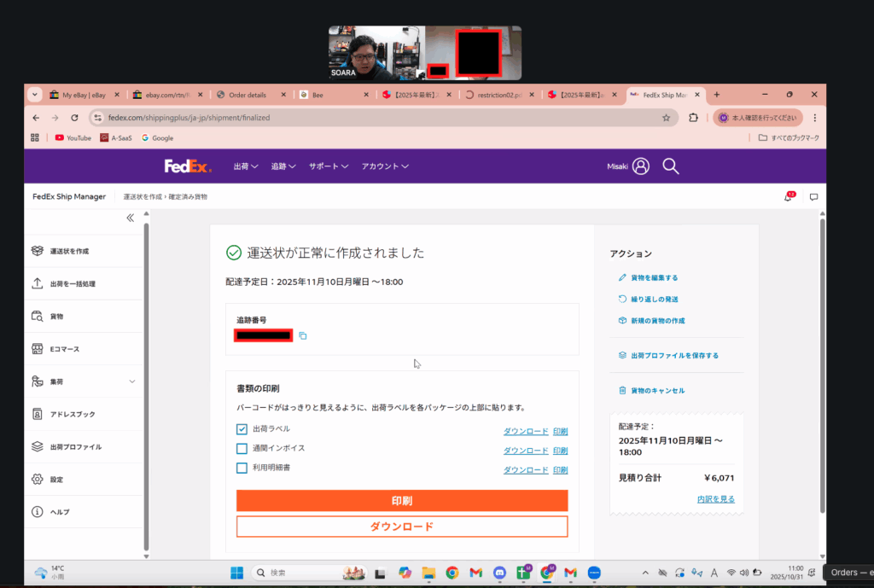Click the 内訳を見る link
The image size is (874, 588).
715,499
